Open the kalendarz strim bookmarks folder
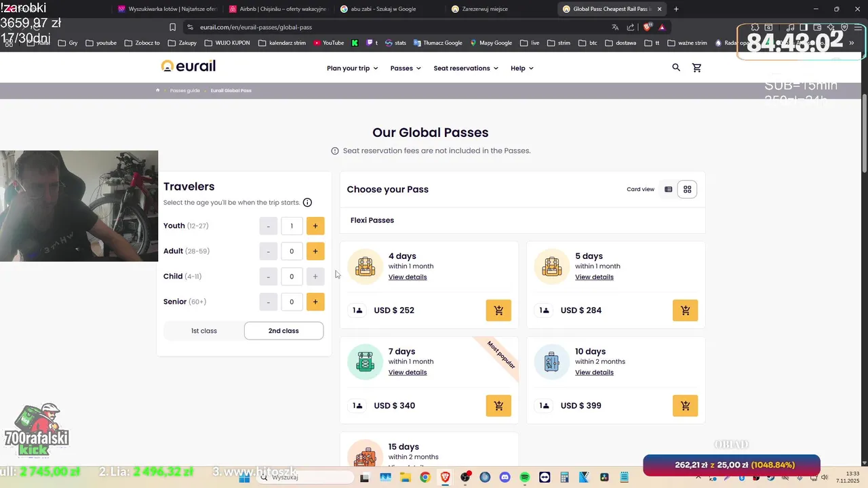868x488 pixels. (282, 43)
